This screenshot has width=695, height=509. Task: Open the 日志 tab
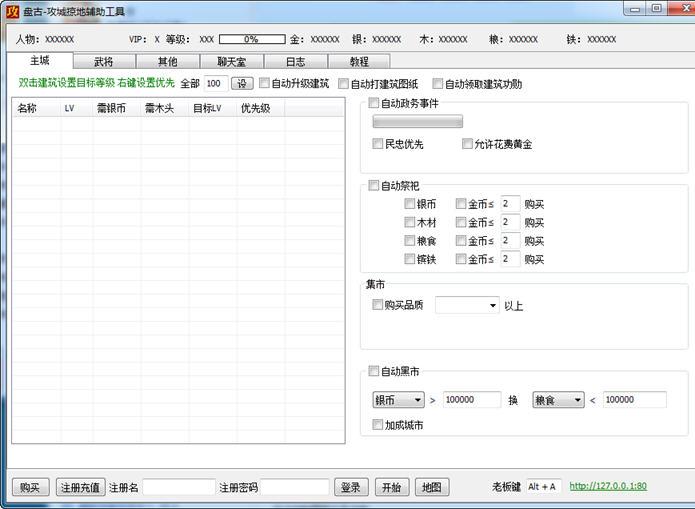tap(295, 62)
